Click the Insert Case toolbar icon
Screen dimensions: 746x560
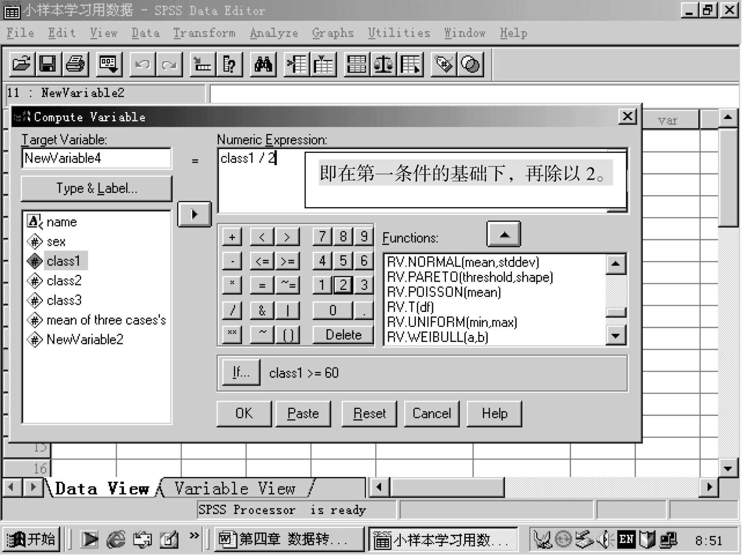tap(297, 64)
